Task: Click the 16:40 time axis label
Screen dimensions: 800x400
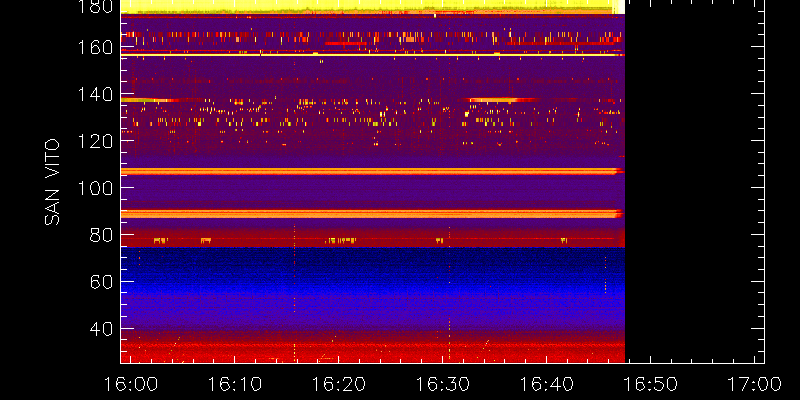Action: pyautogui.click(x=546, y=384)
